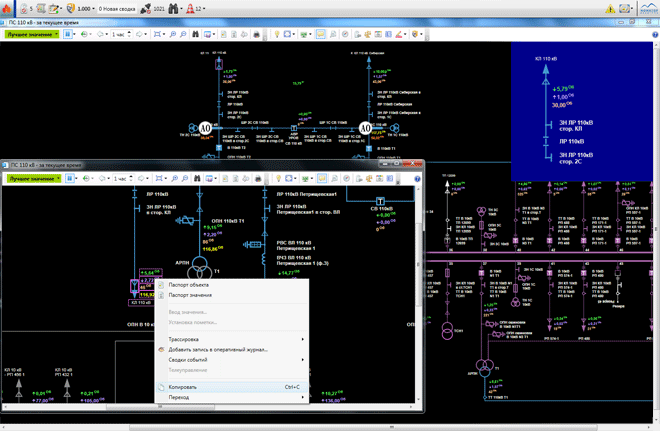The width and height of the screenshot is (660, 431).
Task: Zoom out with magnifier minus in main window toolbar
Action: 183,34
